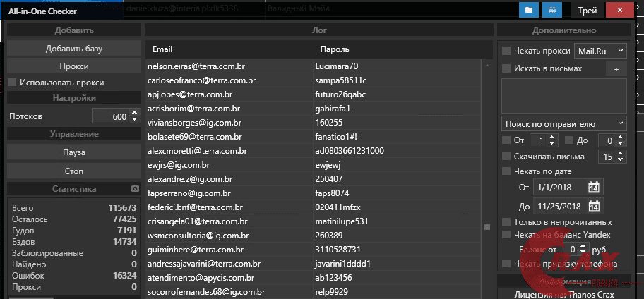
Task: Click log scrollbar up arrow
Action: (x=487, y=65)
